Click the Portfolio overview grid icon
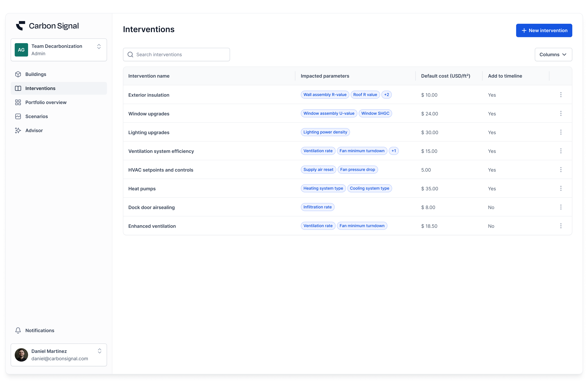Screen dimensions: 588x387 pos(18,102)
